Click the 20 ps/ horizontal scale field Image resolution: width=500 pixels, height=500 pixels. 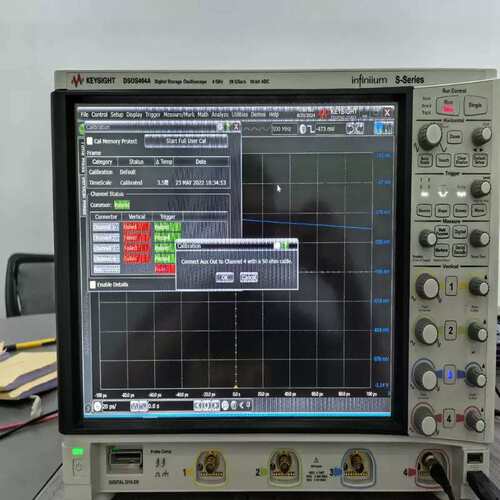pos(115,406)
